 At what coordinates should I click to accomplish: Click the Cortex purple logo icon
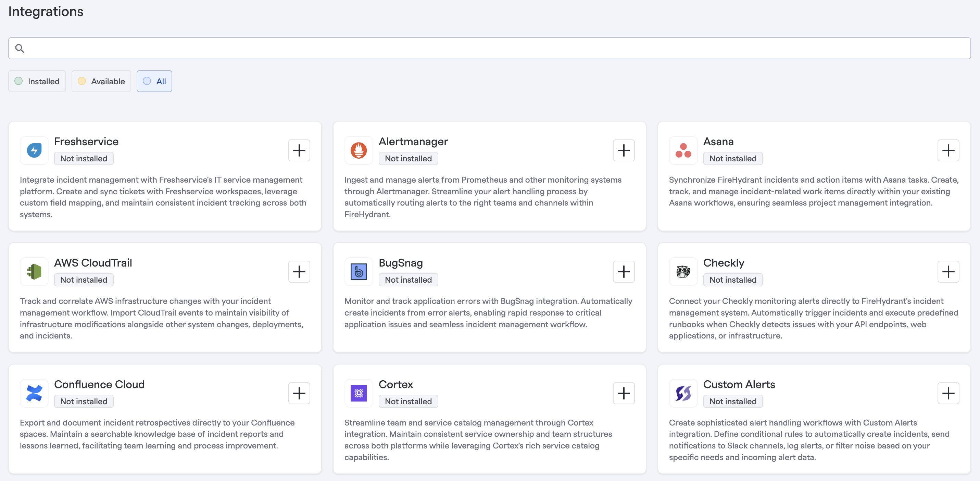(359, 393)
